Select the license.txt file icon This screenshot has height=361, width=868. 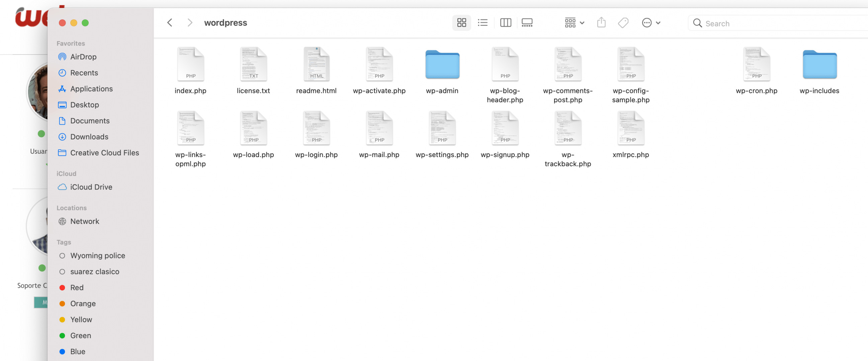coord(253,64)
